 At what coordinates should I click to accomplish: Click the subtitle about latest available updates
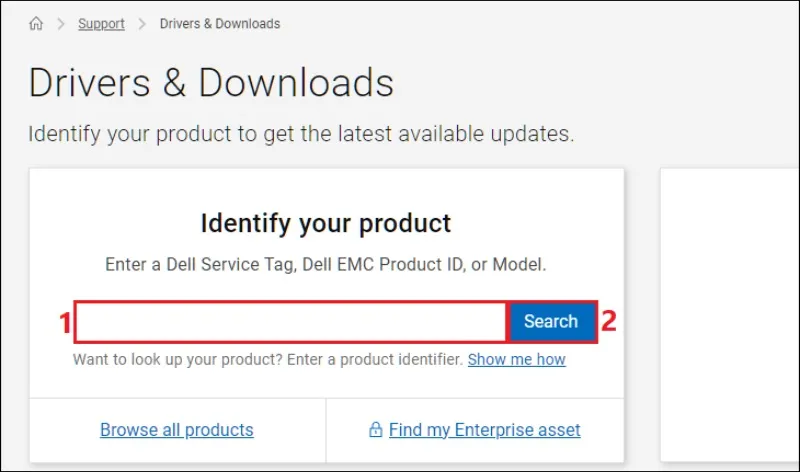[301, 134]
